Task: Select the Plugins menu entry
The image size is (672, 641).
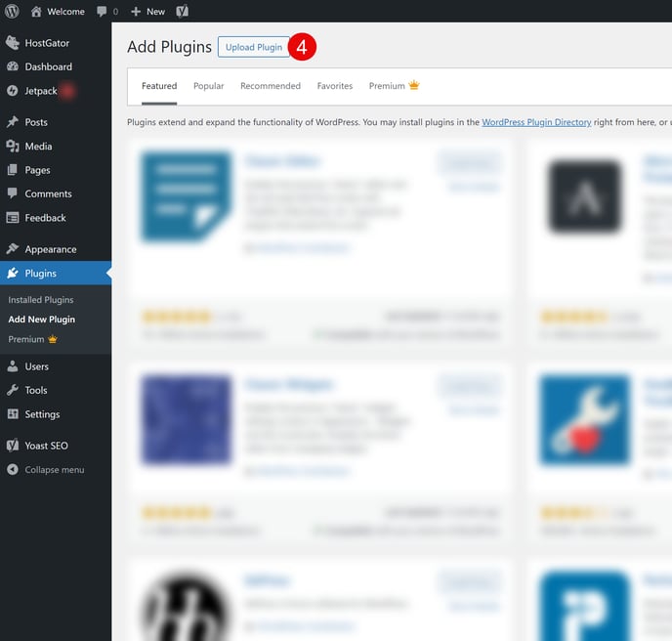Action: [56, 274]
